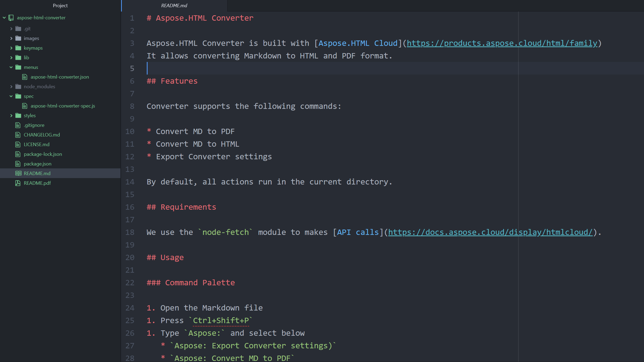
Task: Select the .gitignore file entry
Action: (35, 125)
